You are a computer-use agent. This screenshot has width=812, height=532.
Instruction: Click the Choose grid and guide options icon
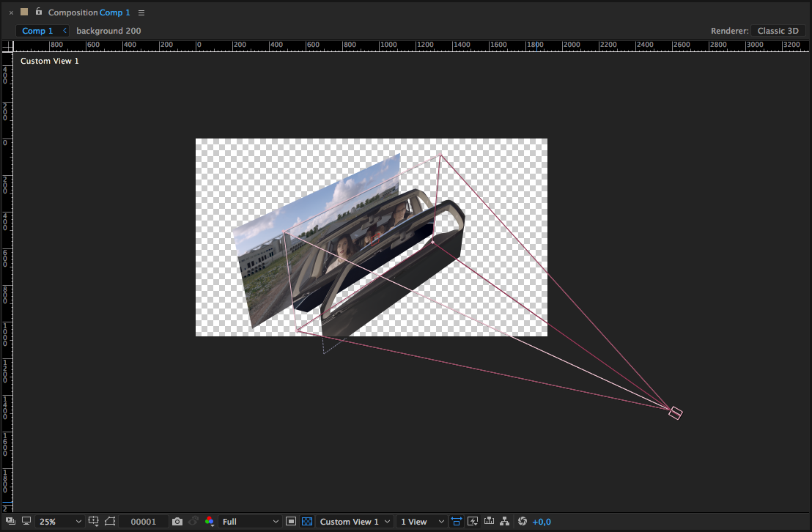click(x=94, y=522)
